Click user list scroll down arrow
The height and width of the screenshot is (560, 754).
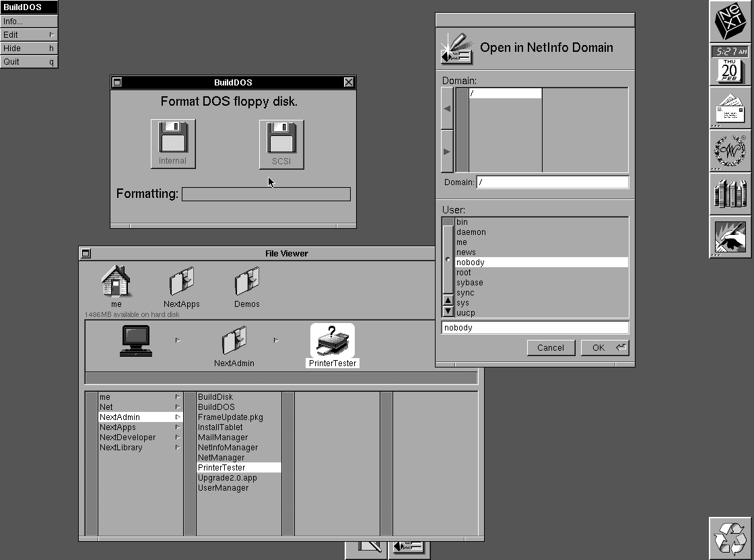[448, 312]
